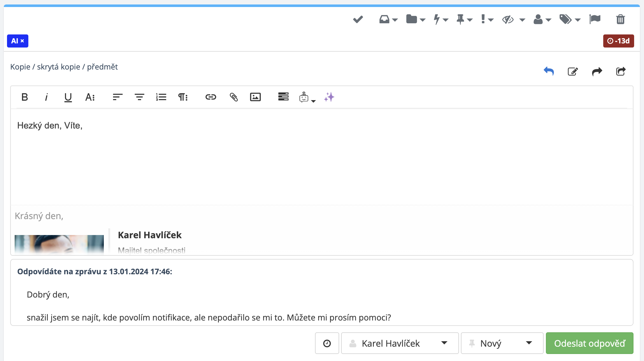This screenshot has height=361, width=644.
Task: Click the trash delete icon
Action: coord(620,19)
